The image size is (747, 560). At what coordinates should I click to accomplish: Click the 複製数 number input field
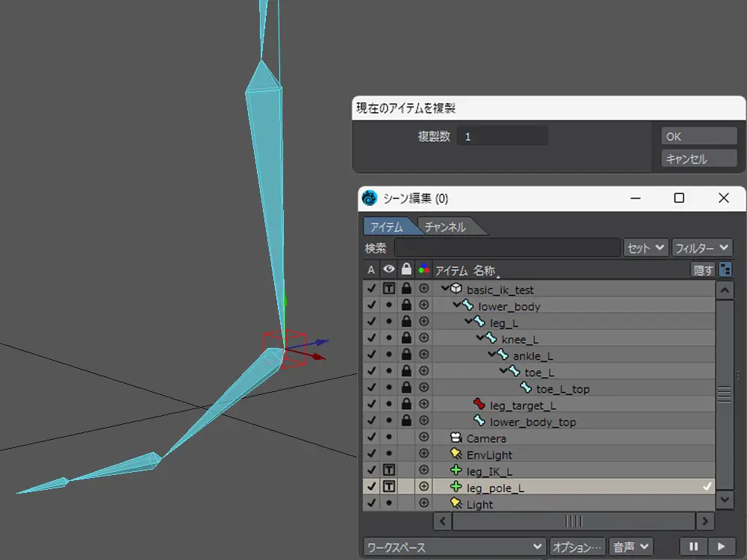503,137
